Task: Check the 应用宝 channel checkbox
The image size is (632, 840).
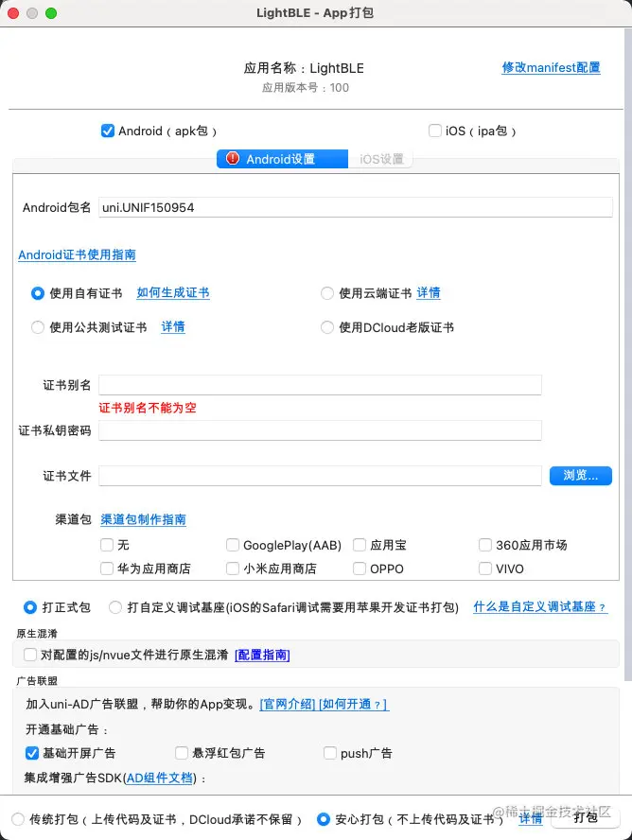Action: point(360,545)
